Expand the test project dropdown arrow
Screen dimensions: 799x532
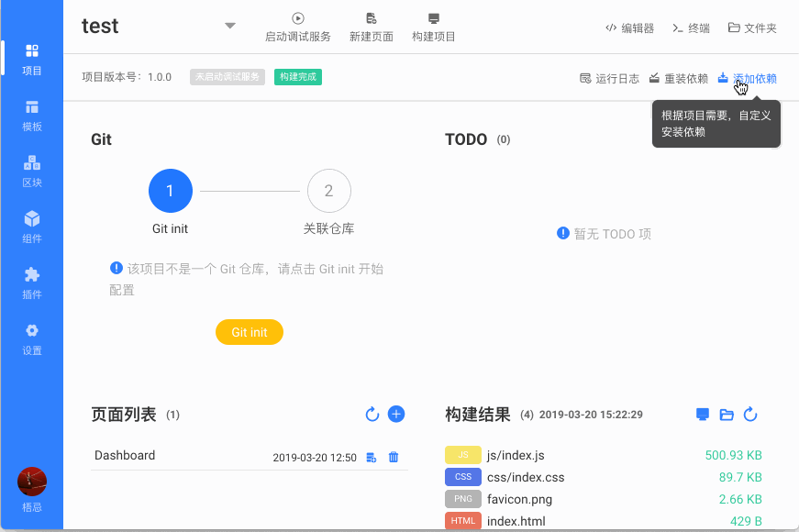230,26
